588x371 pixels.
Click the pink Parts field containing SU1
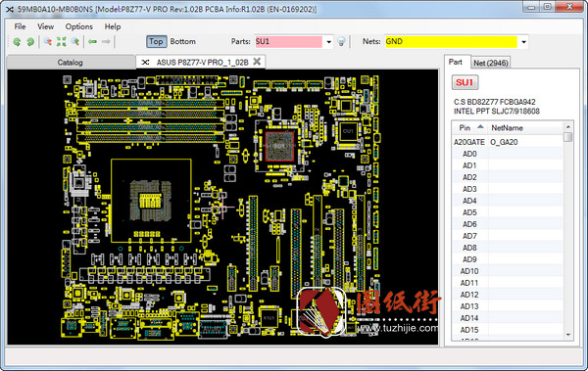tap(288, 41)
